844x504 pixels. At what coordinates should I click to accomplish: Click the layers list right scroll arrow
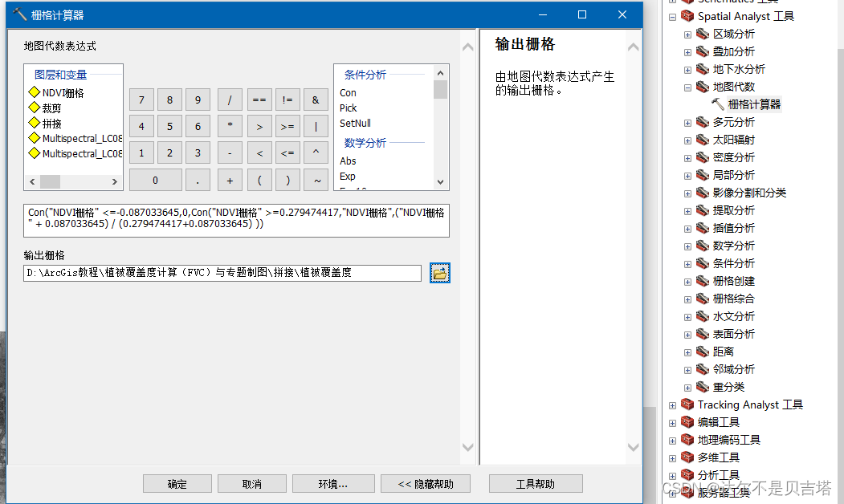pyautogui.click(x=115, y=182)
